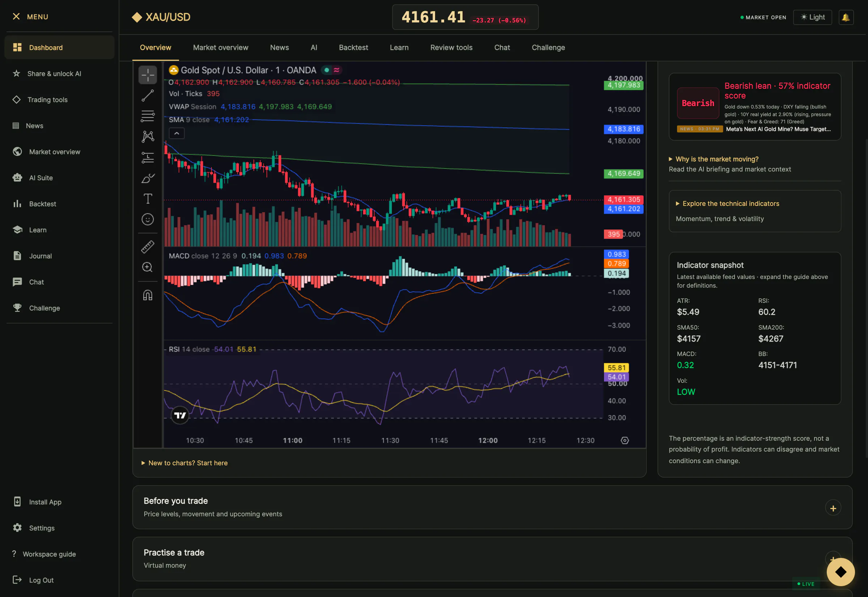Click the 4,183.816 VWAP price label
868x597 pixels.
pyautogui.click(x=624, y=129)
